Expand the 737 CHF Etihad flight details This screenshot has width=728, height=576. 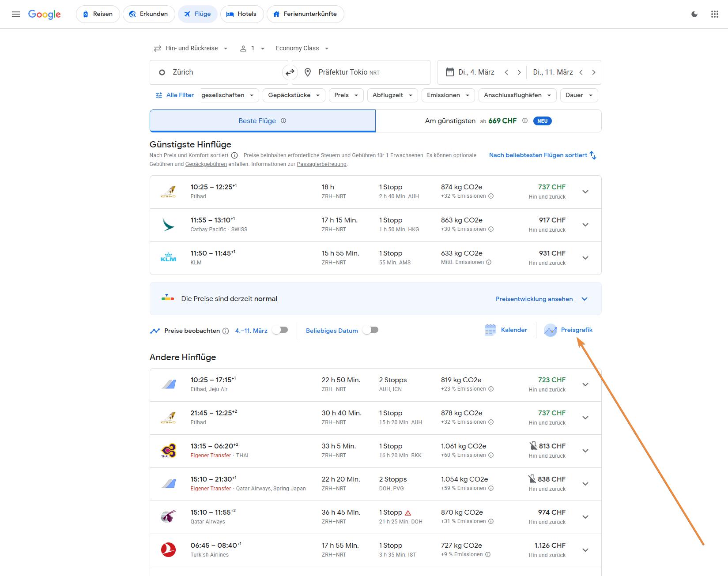[x=585, y=192]
